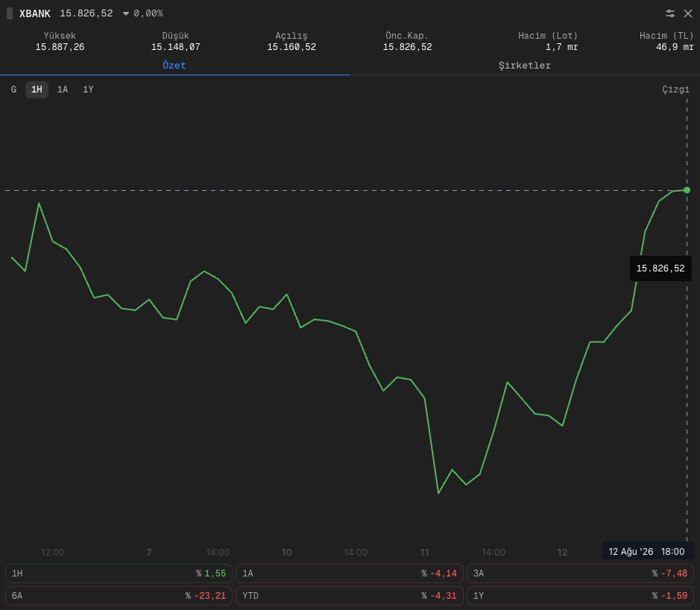Click the 1Y performance box %-1,59
Screen dimensions: 700x610
click(581, 596)
